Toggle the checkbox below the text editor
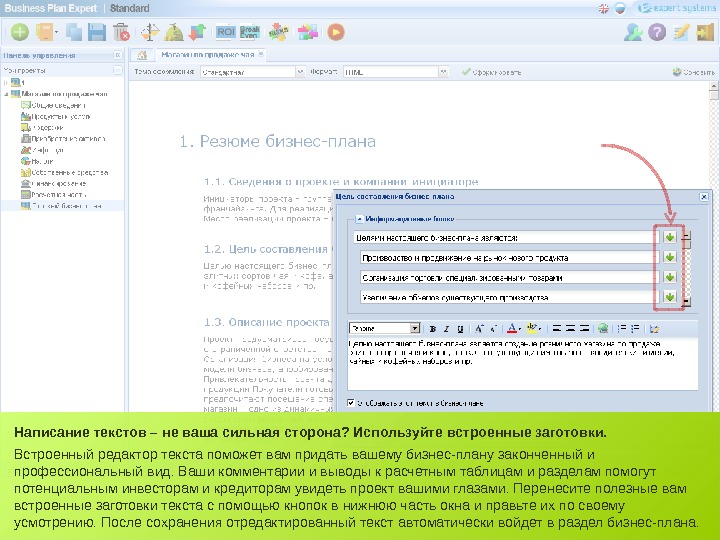 (351, 403)
